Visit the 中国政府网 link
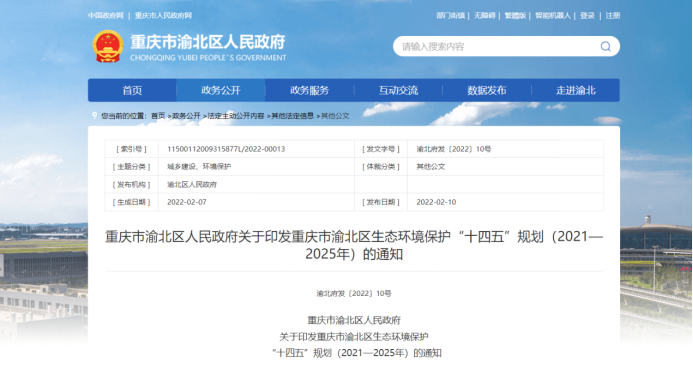This screenshot has height=367, width=693. (106, 15)
